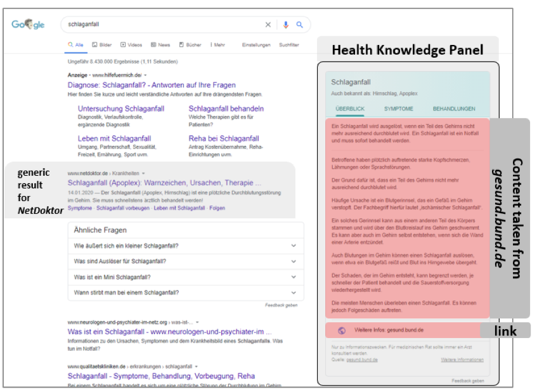This screenshot has height=392, width=537.
Task: Click the magnifying glass search icon
Action: [299, 25]
